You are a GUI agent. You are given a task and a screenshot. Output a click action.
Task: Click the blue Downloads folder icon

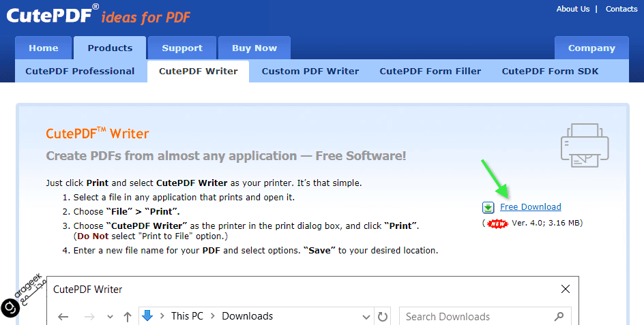click(x=147, y=315)
